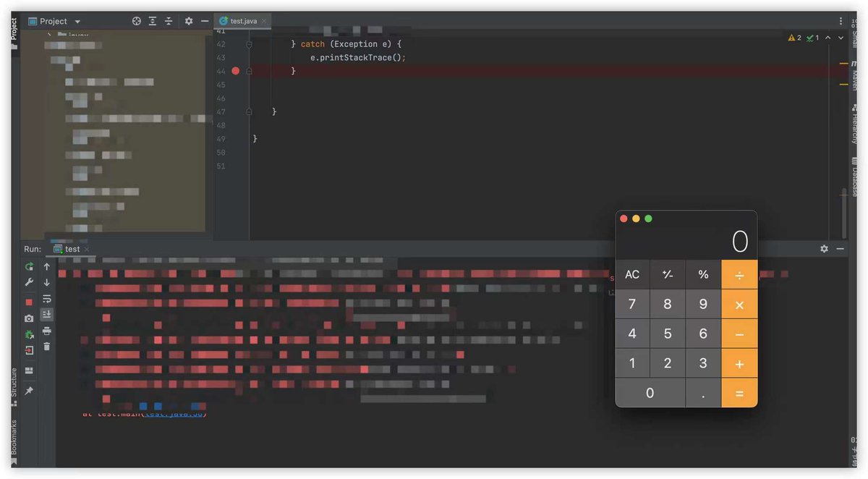Click Calculator AC button
Screen dimensions: 868x479
632,275
